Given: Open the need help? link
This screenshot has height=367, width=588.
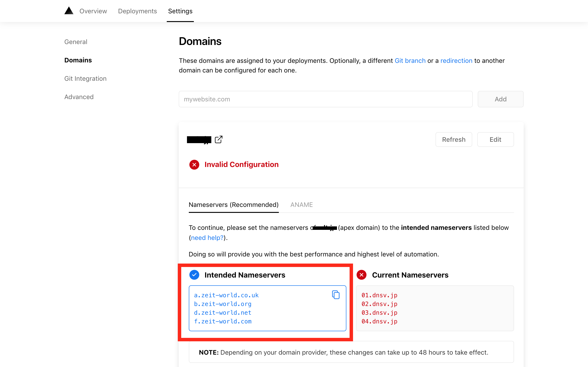Looking at the screenshot, I should click(207, 238).
